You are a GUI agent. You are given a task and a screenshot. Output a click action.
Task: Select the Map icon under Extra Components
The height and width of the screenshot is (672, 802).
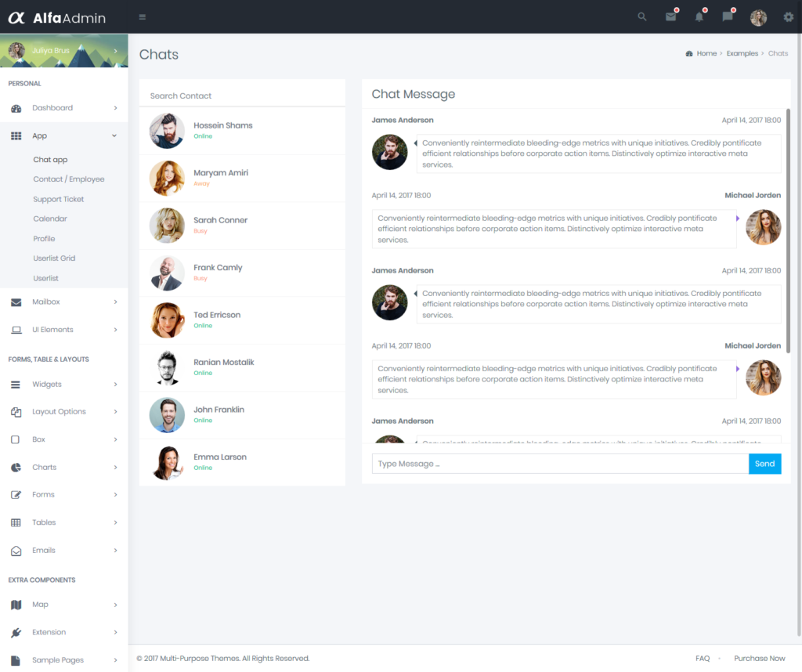(16, 604)
